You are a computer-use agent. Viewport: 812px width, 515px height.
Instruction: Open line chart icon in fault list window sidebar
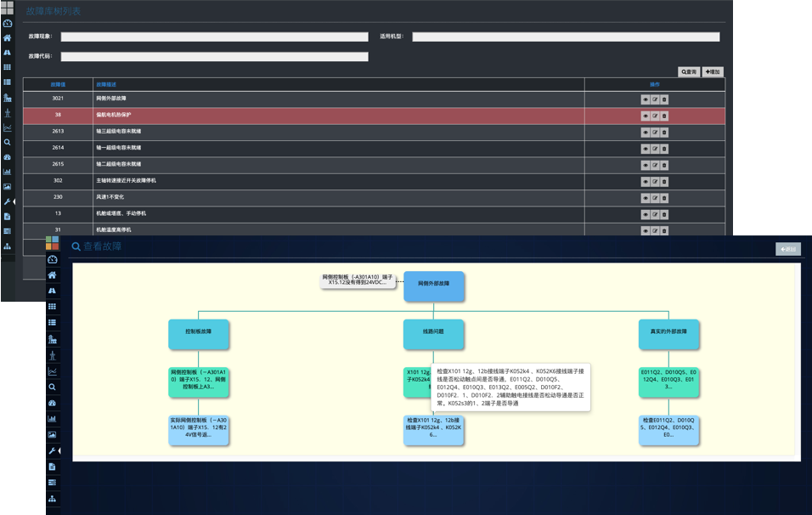[x=8, y=127]
